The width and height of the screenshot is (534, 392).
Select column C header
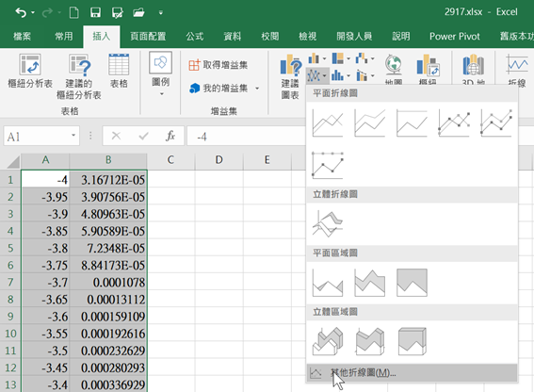pyautogui.click(x=170, y=160)
